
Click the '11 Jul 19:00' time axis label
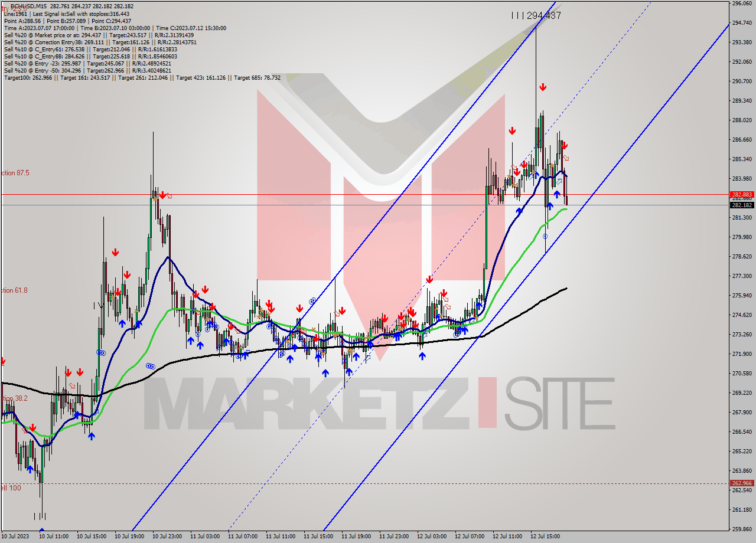pyautogui.click(x=356, y=537)
